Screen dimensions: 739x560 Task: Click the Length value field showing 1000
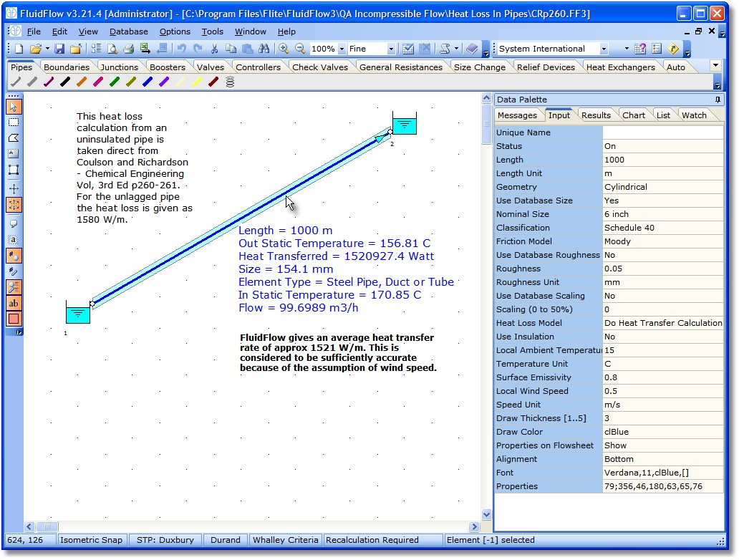662,160
